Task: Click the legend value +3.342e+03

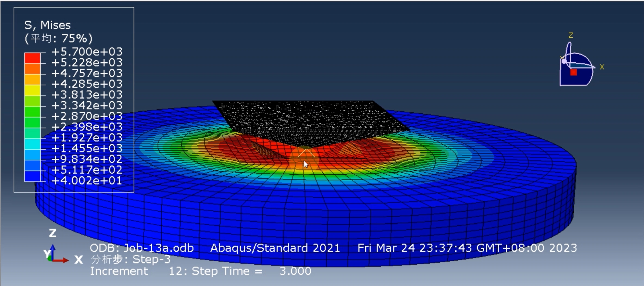Action: pyautogui.click(x=87, y=105)
